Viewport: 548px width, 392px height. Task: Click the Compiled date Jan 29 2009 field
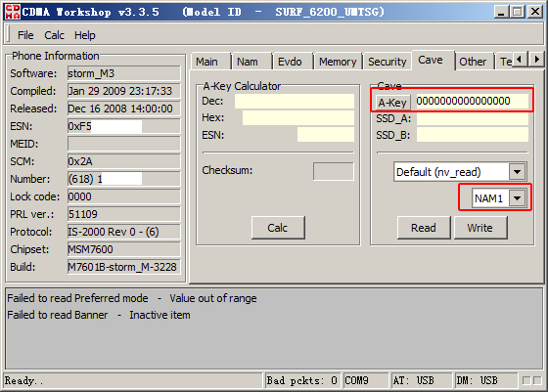tap(124, 91)
